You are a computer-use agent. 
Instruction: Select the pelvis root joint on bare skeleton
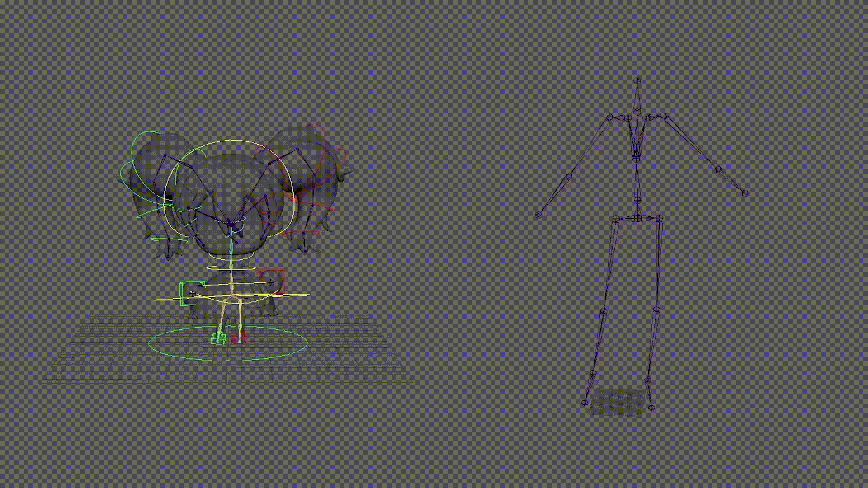click(x=637, y=218)
